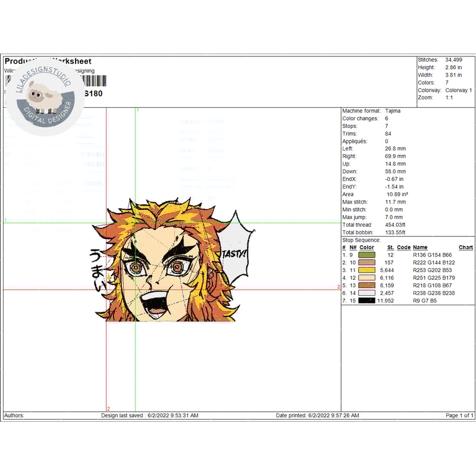The image size is (476, 476).
Task: Click the Colorway 1 field
Action: (x=458, y=90)
